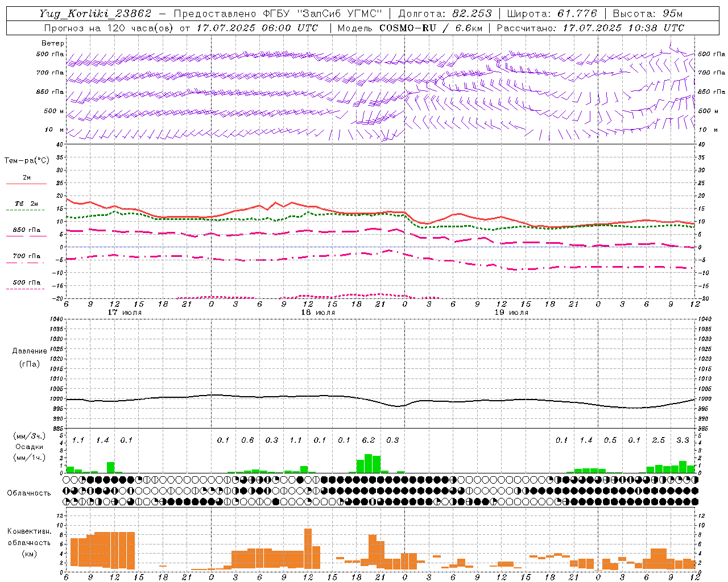Click the station title Yug_Korliki_23862
The width and height of the screenshot is (728, 582).
[x=96, y=14]
